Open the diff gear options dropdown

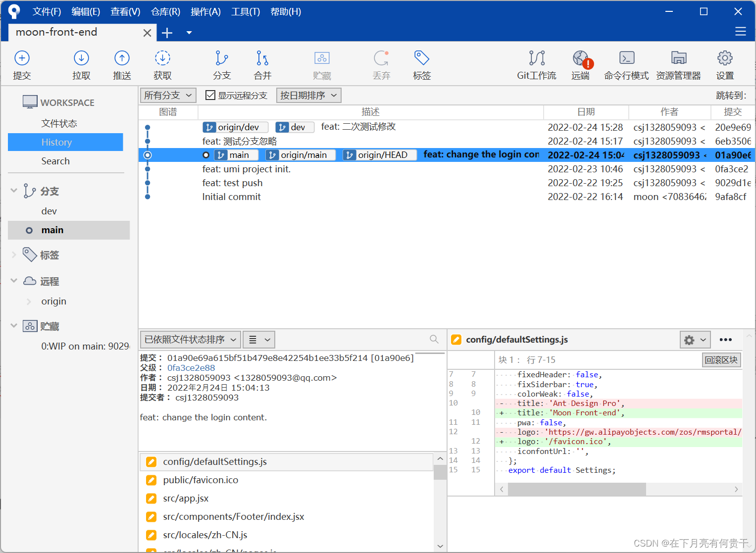[695, 340]
